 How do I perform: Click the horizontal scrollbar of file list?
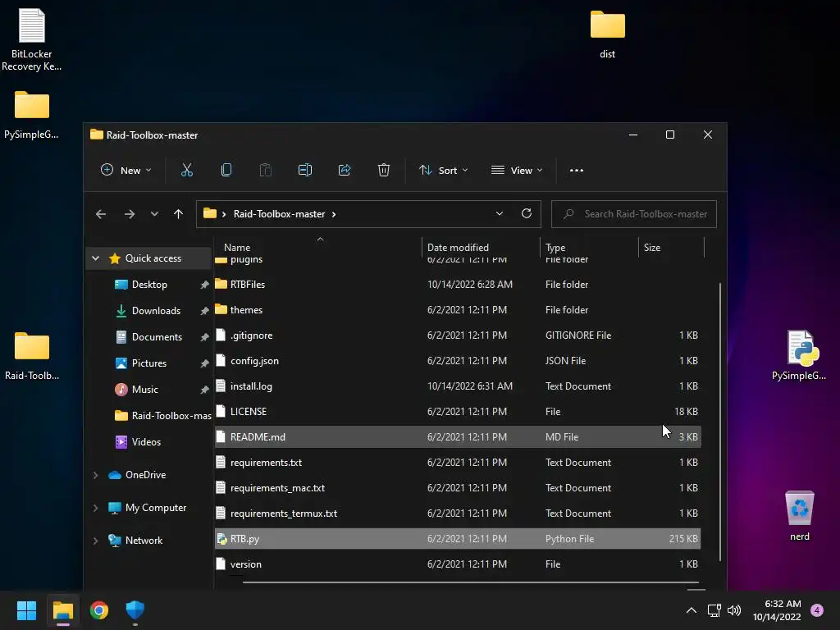click(x=470, y=582)
